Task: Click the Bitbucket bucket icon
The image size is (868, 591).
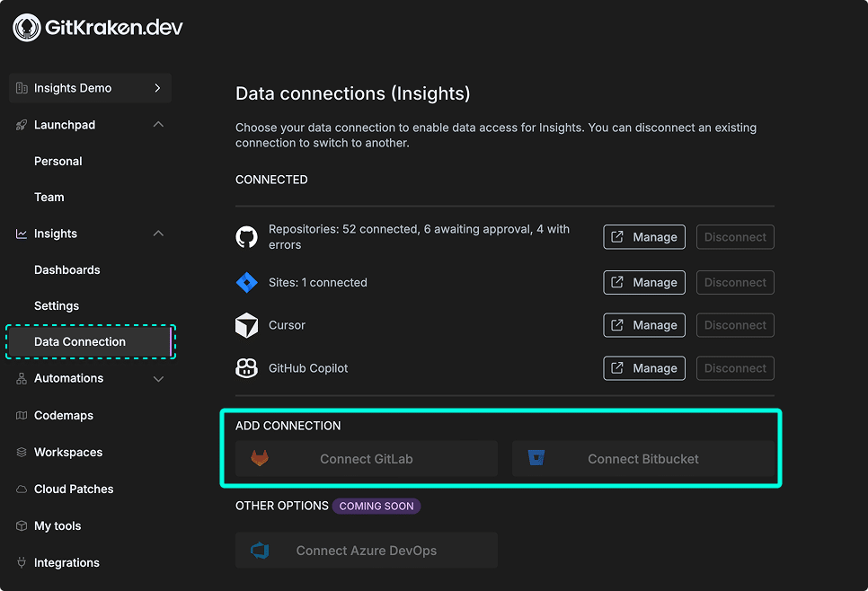Action: (536, 458)
